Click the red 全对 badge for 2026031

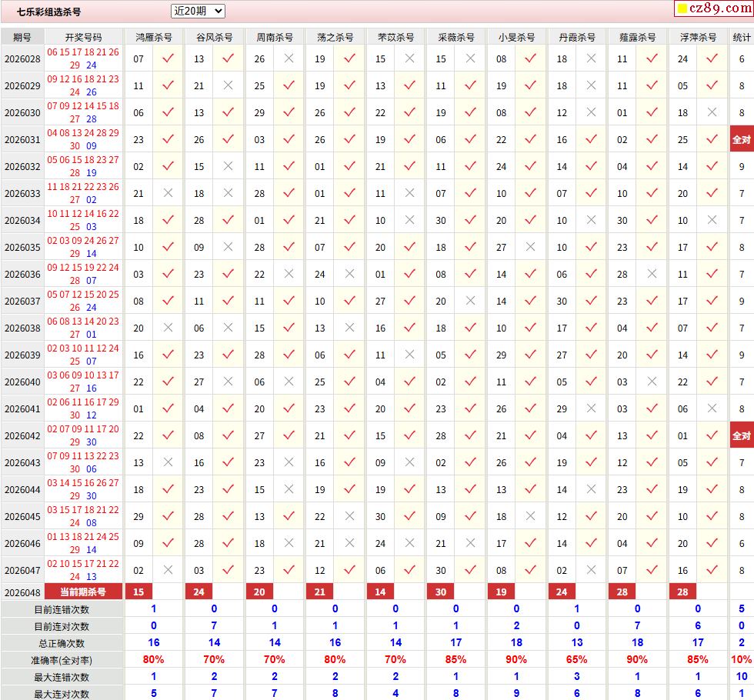click(742, 139)
